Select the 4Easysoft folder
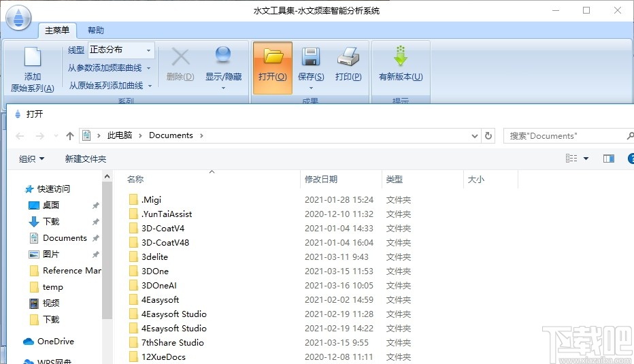 tap(154, 299)
